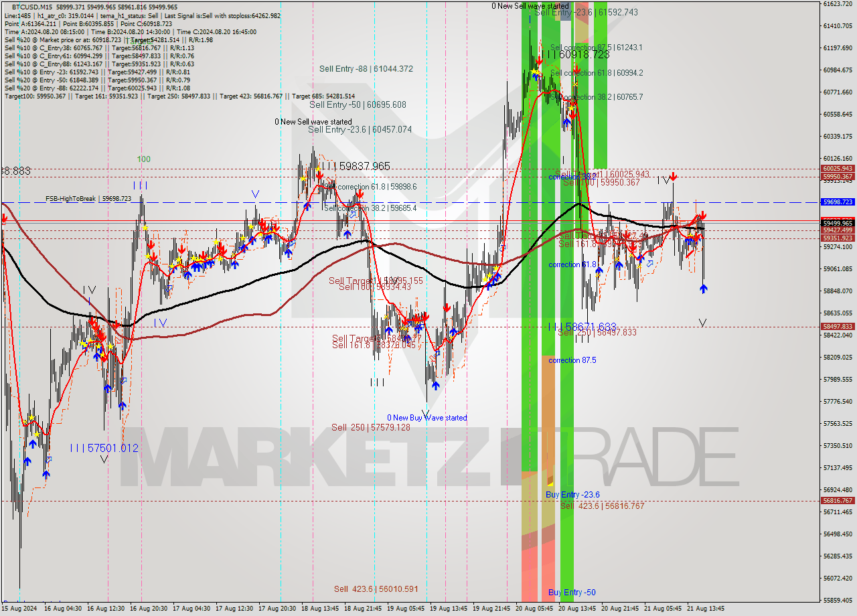Click the 'Sell 423.6 | 56010.591' label
This screenshot has width=857, height=616.
coord(376,589)
